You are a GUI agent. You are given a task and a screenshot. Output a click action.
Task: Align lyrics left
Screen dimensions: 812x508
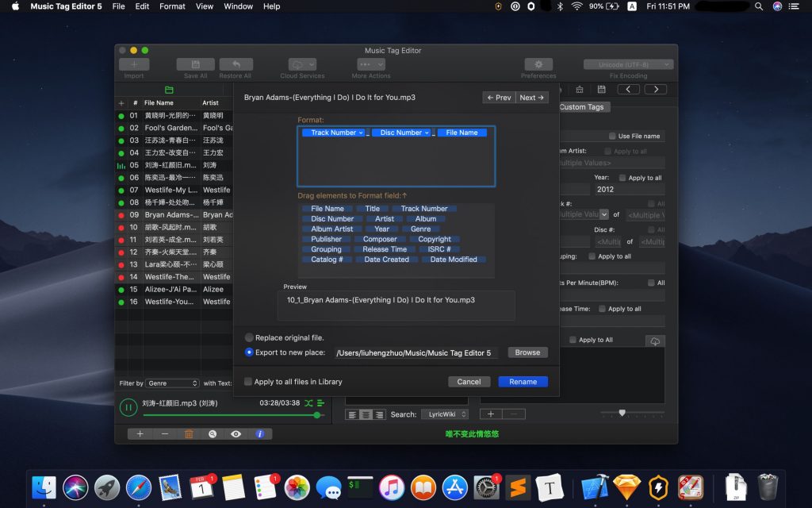pos(352,414)
